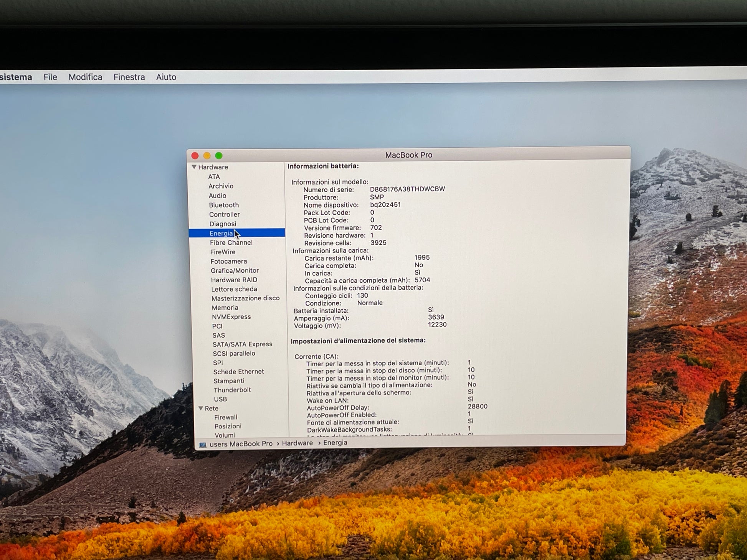Select SCSI parallelo in the sidebar
Image resolution: width=747 pixels, height=560 pixels.
coord(234,354)
